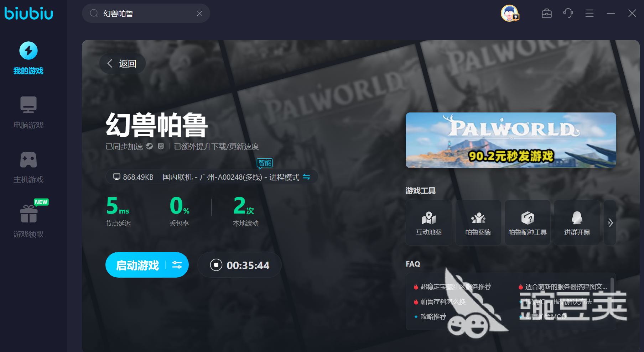The image size is (644, 352).
Task: Open the Palworld 90.2元 promotion banner
Action: point(511,140)
